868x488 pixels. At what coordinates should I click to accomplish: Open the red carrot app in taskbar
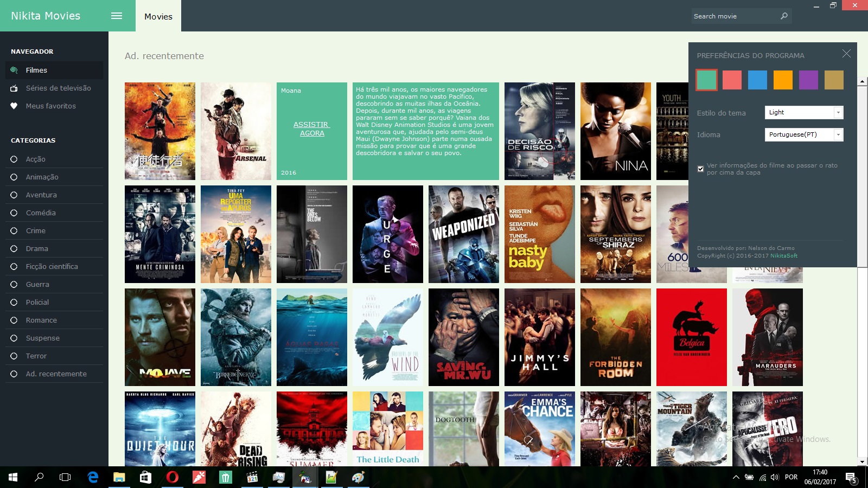tap(199, 477)
